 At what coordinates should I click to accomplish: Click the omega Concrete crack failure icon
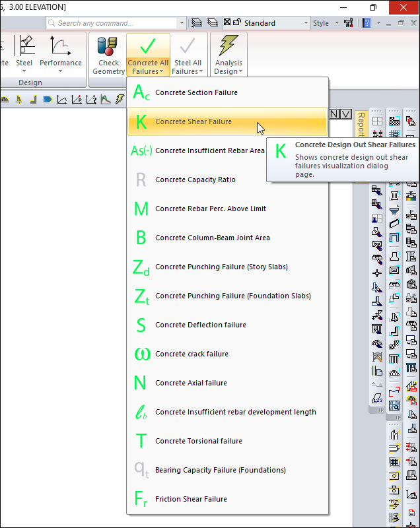point(141,354)
